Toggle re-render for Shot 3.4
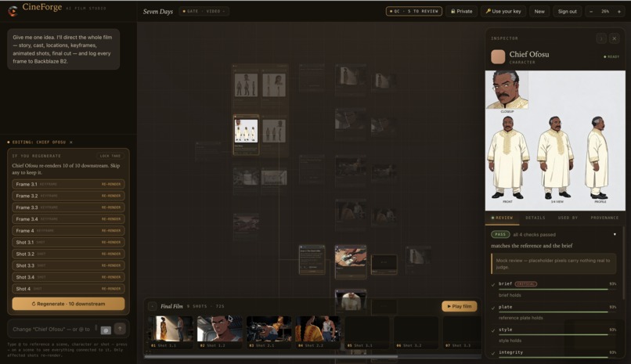Image resolution: width=631 pixels, height=364 pixels. tap(68, 277)
